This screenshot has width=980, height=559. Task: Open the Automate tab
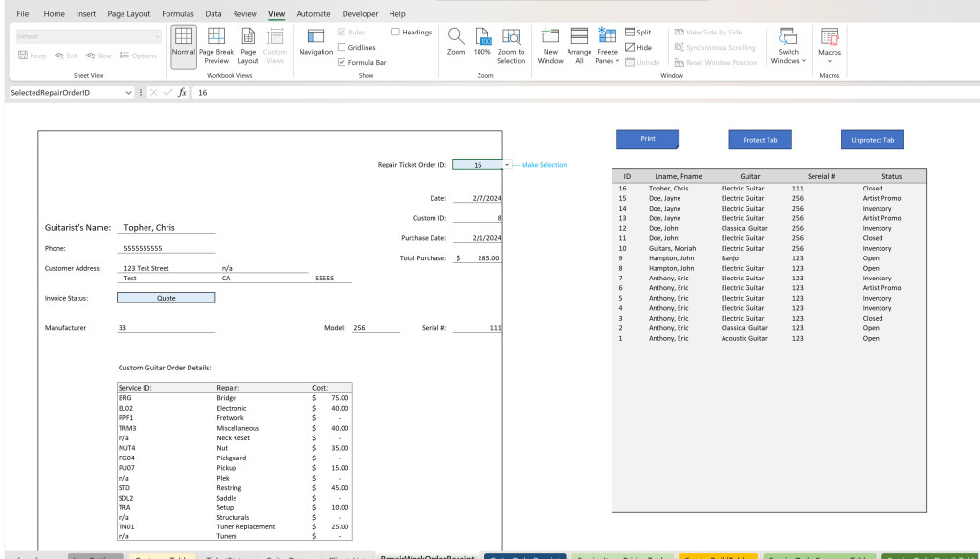313,13
